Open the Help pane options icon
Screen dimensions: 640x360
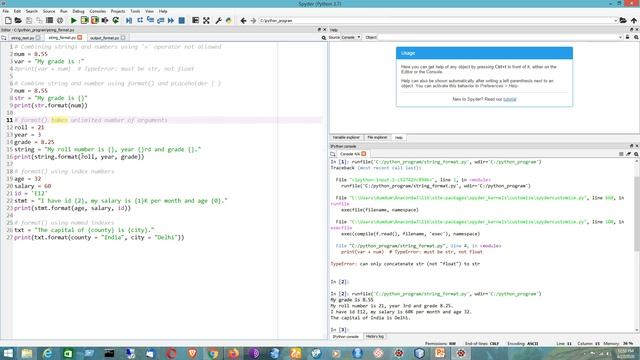click(x=636, y=37)
